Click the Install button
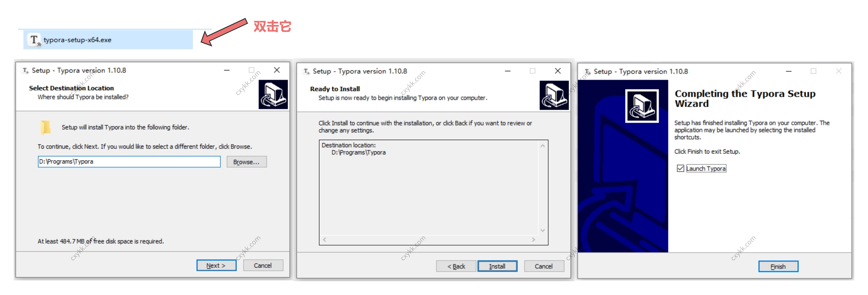The height and width of the screenshot is (295, 868). (x=497, y=266)
